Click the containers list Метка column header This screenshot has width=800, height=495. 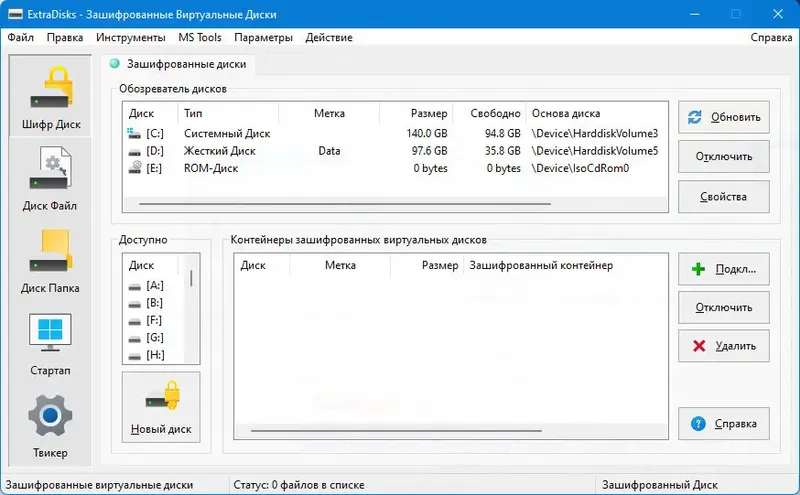(340, 265)
